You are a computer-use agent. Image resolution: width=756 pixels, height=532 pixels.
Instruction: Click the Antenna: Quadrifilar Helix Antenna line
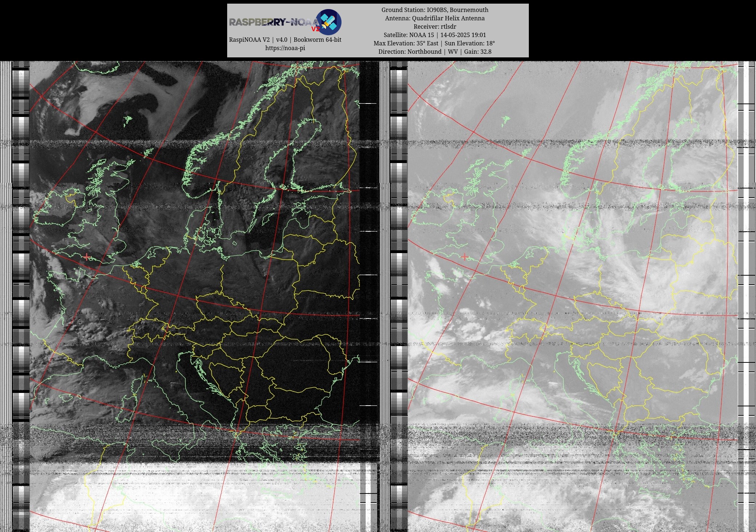click(435, 18)
